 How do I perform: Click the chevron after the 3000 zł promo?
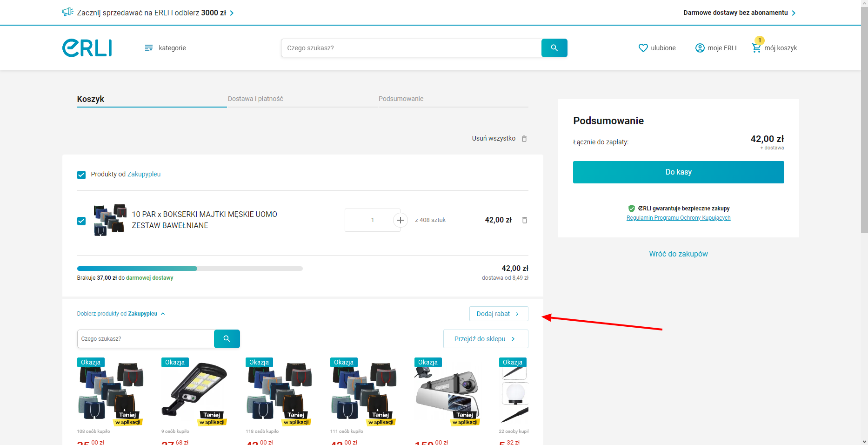click(x=232, y=13)
